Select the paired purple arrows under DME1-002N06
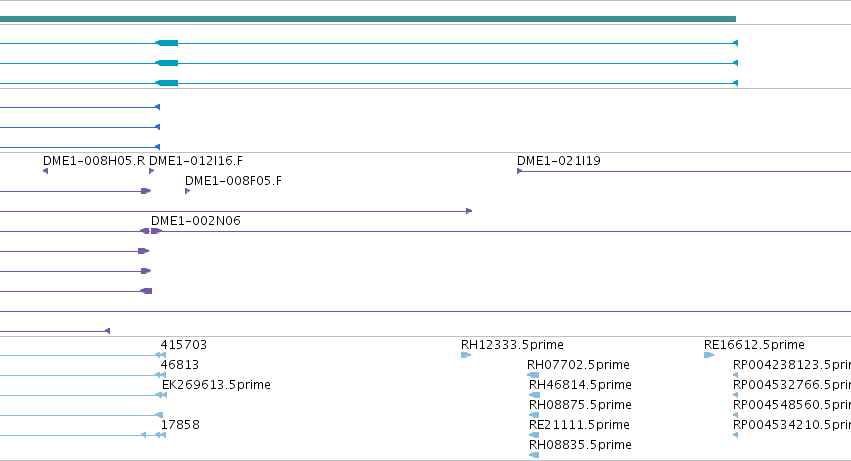The width and height of the screenshot is (851, 461). [x=151, y=231]
